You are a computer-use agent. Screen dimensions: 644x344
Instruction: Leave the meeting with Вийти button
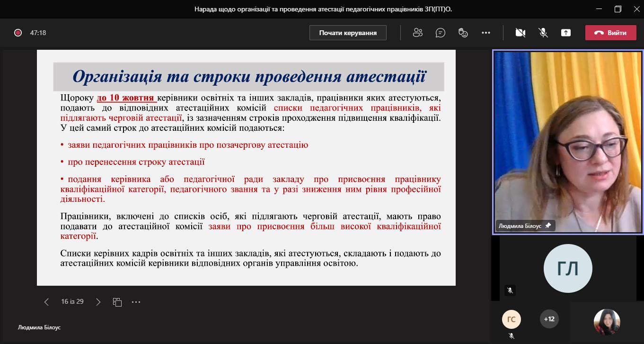pyautogui.click(x=610, y=33)
